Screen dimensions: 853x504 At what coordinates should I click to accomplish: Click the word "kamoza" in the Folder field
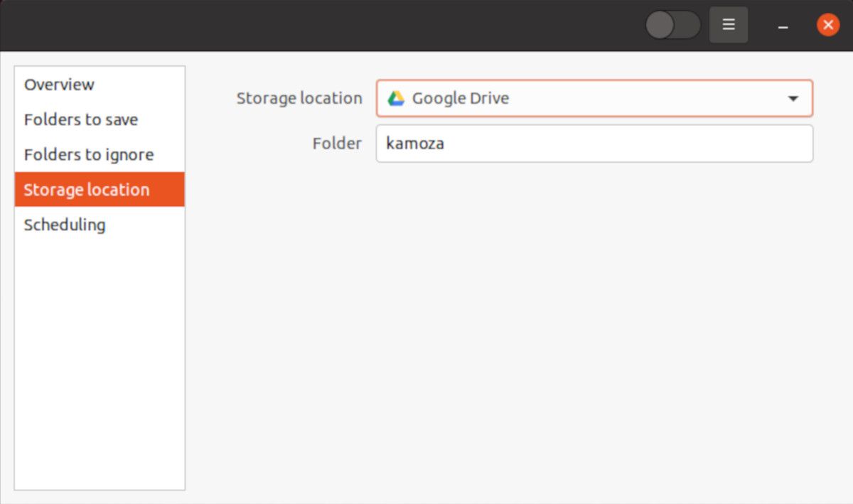415,144
